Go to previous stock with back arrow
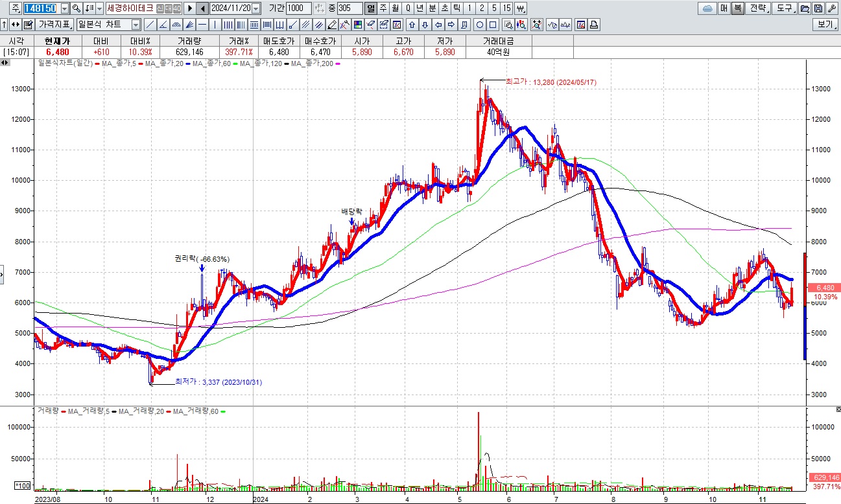 (202, 8)
